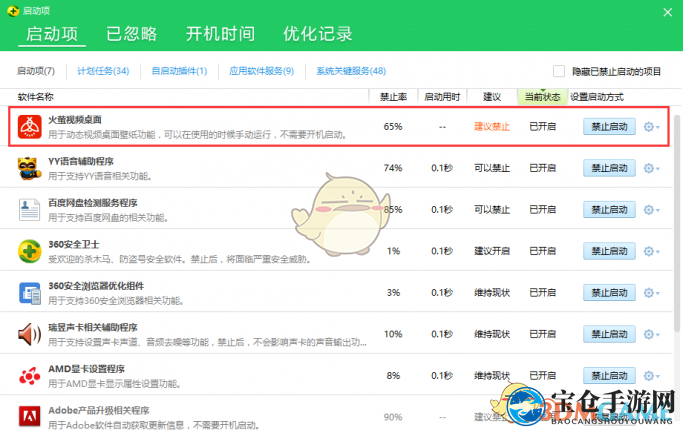683x430 pixels.
Task: Select the 应用软件服务(9) sub-tab
Action: pos(262,71)
